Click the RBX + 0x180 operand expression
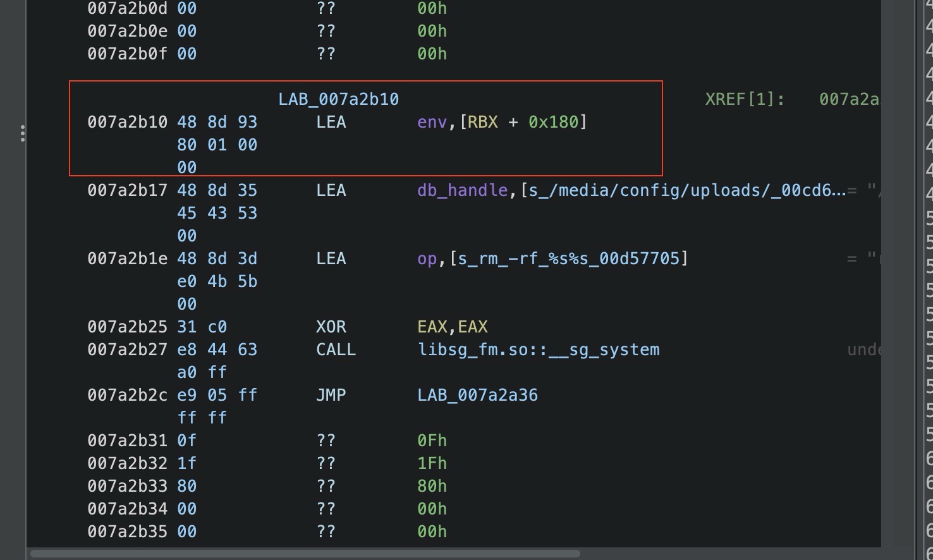The height and width of the screenshot is (560, 933). pyautogui.click(x=523, y=122)
